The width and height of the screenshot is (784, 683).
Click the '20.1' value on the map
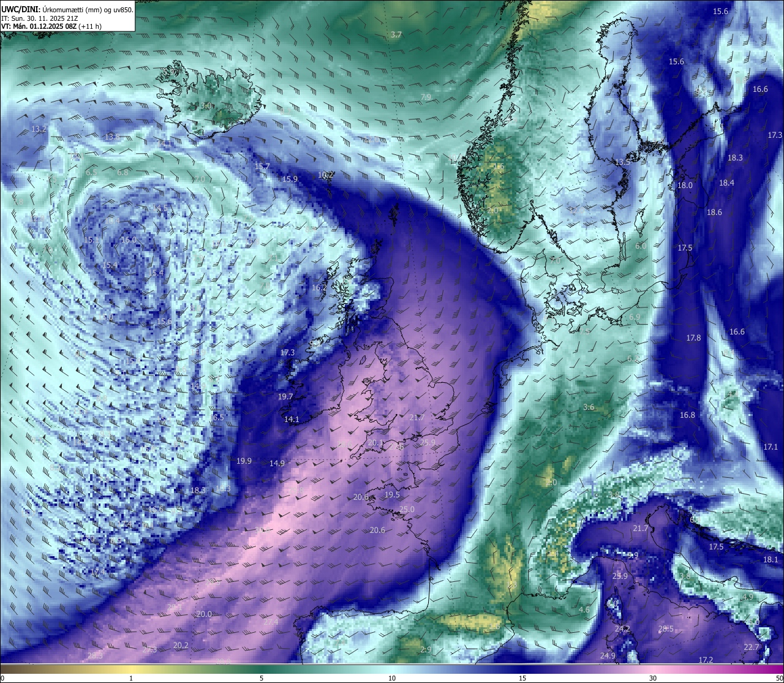(x=375, y=443)
